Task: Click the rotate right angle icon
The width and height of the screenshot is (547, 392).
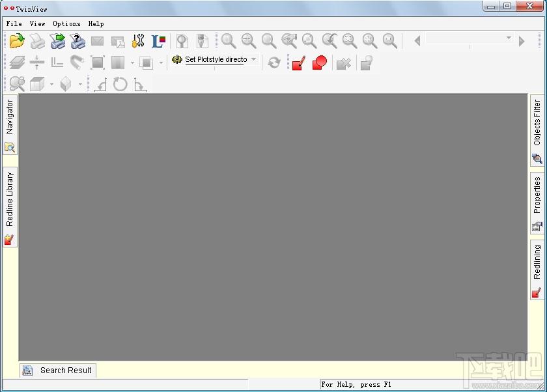Action: coord(140,85)
